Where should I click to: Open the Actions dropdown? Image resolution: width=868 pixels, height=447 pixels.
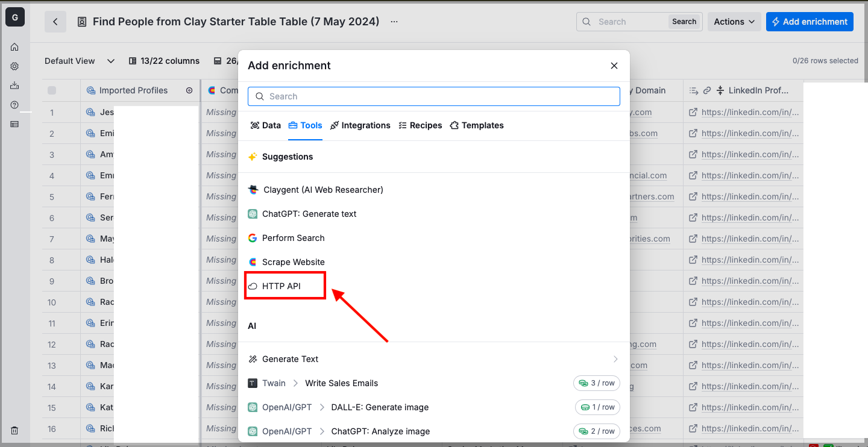tap(734, 22)
